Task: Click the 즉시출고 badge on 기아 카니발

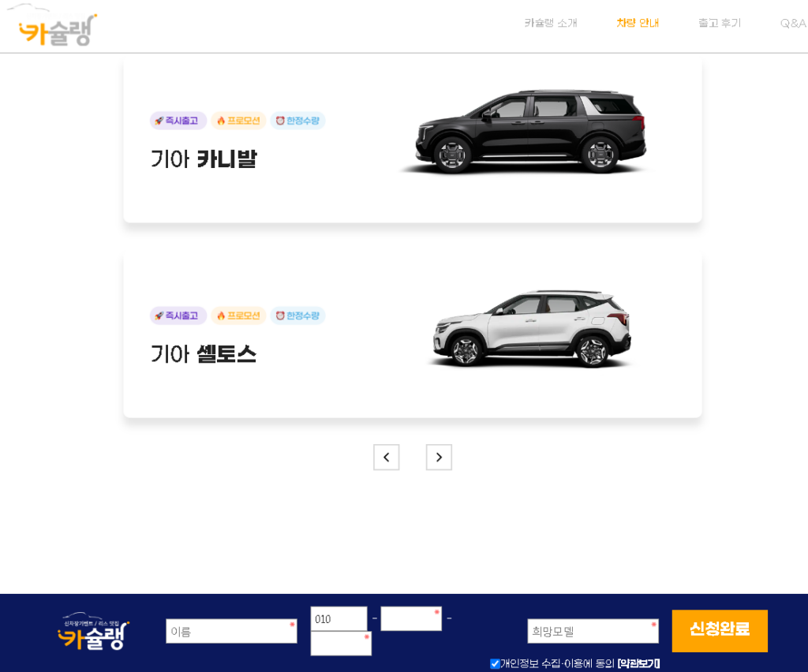Action: (x=178, y=121)
